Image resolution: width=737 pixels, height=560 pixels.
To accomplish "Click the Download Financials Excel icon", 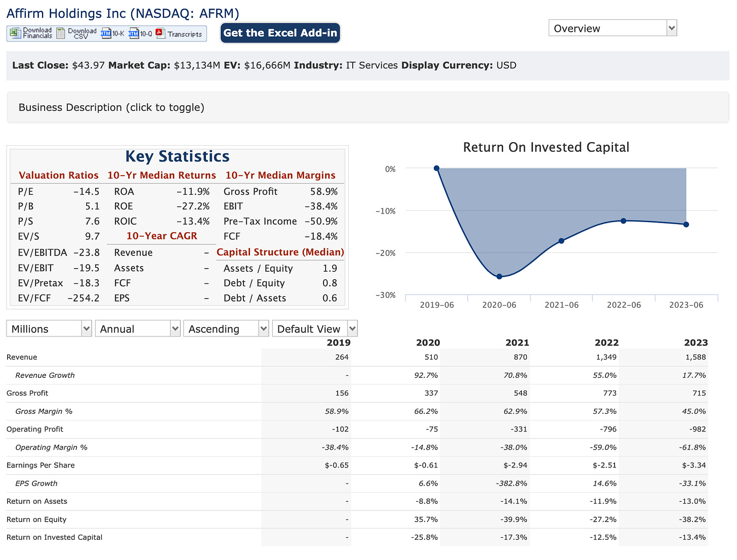I will coord(15,33).
